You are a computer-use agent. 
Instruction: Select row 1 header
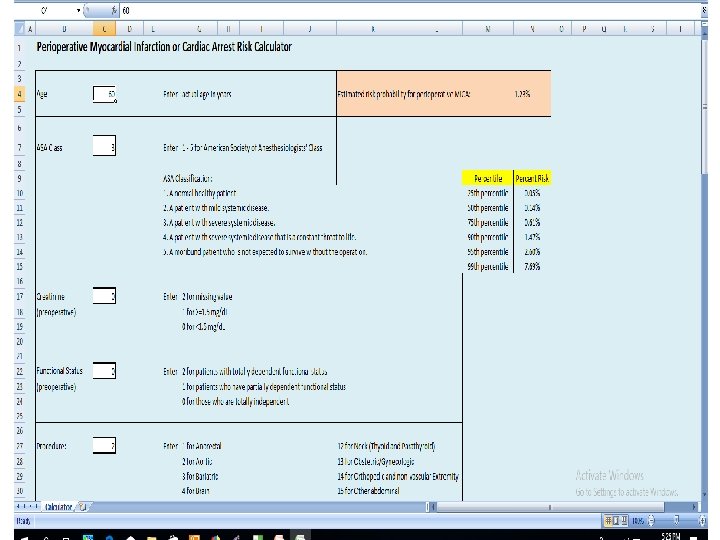(19, 47)
